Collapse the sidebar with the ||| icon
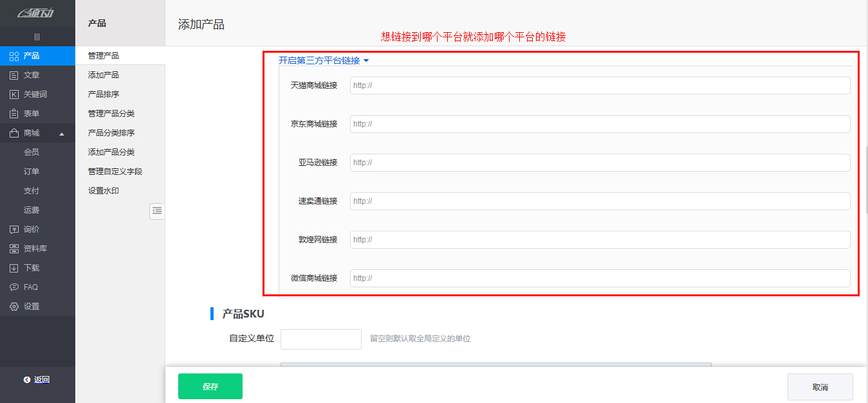Screen dimensions: 868x403 click(37, 36)
